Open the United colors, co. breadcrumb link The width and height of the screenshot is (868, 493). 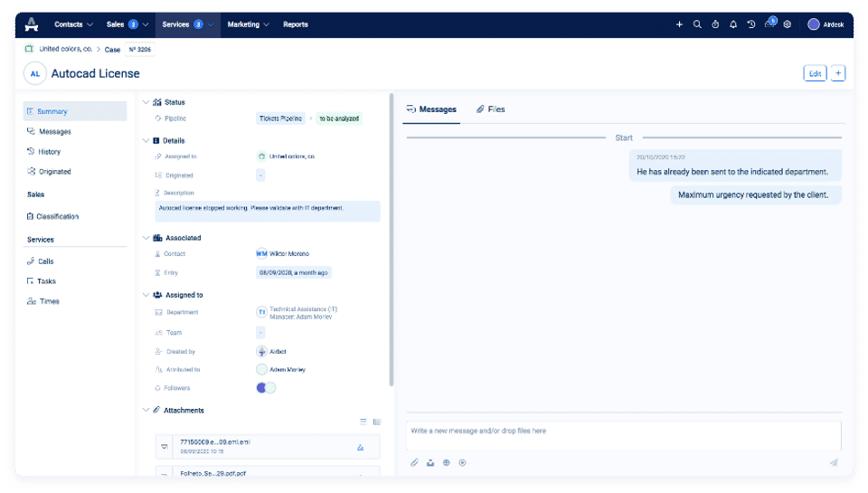(x=65, y=49)
